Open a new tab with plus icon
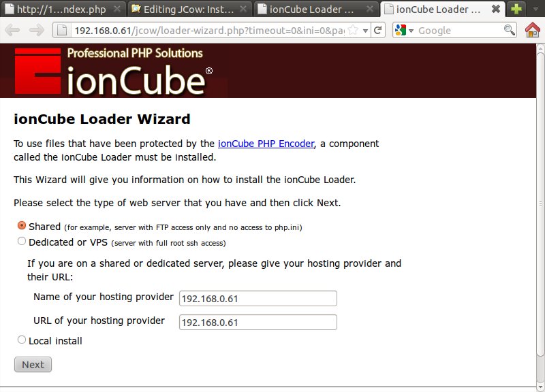This screenshot has width=545, height=392. 516,9
